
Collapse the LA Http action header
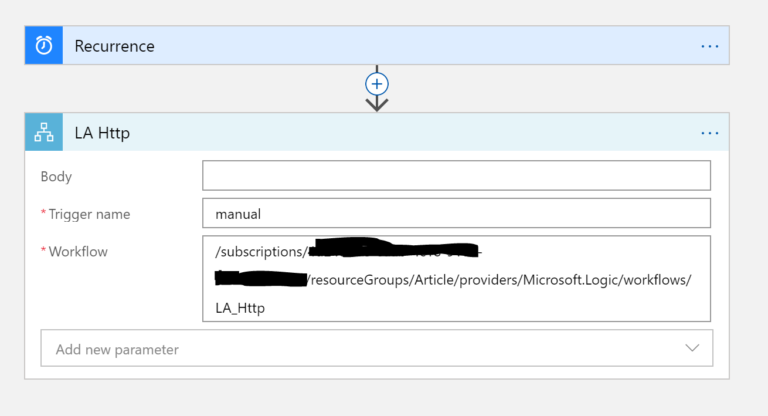click(400, 132)
